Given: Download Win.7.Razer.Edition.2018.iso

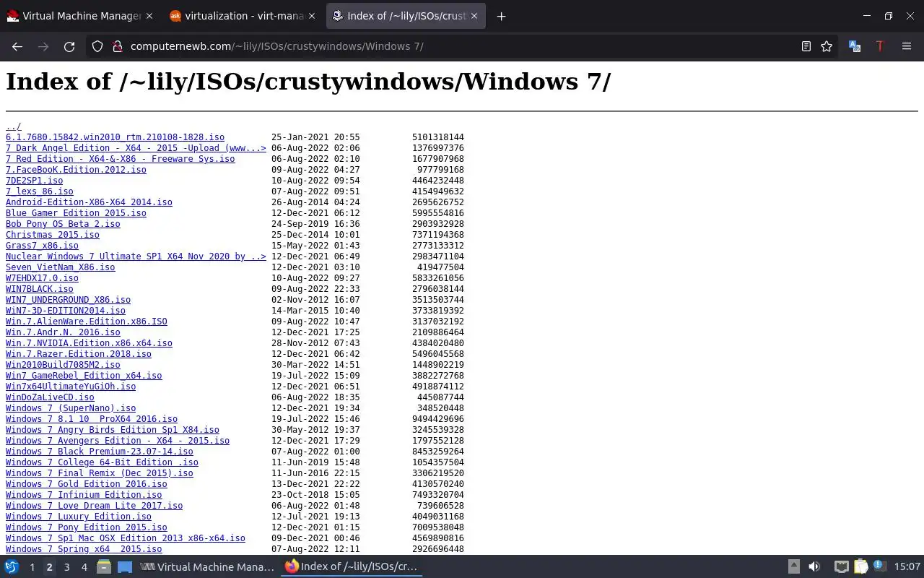Looking at the screenshot, I should point(79,354).
